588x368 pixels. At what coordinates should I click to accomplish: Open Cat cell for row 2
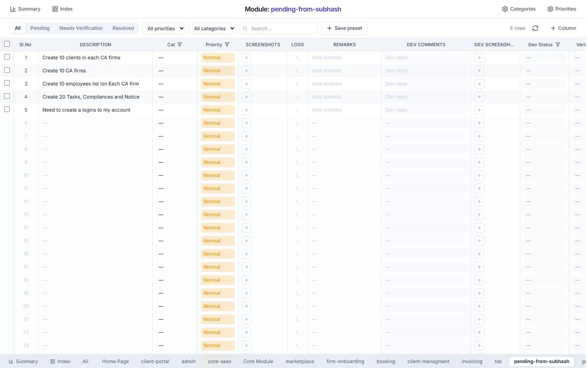coord(175,71)
